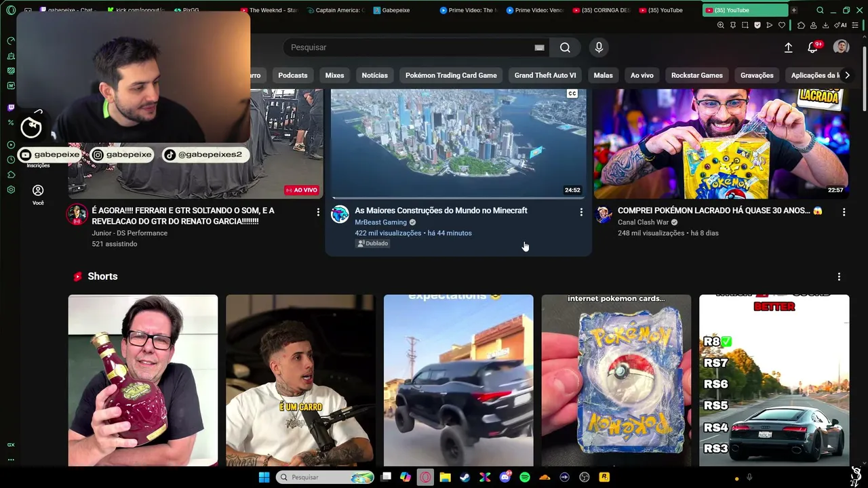Open the YouTube account avatar menu
Viewport: 868px width, 488px height.
coord(841,47)
